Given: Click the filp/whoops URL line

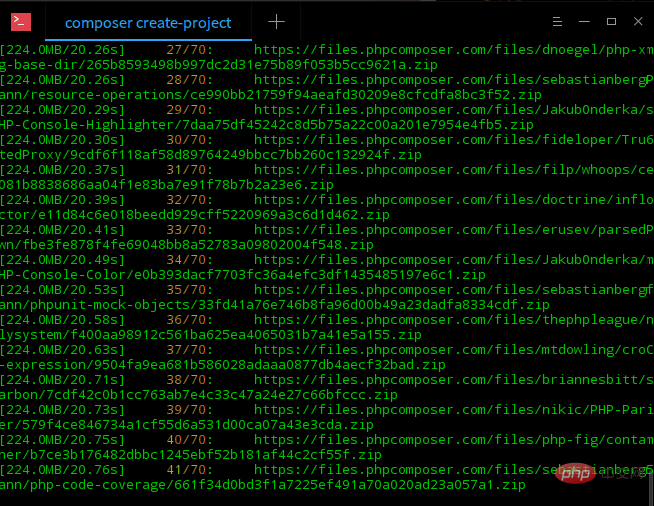Looking at the screenshot, I should click(x=454, y=170).
